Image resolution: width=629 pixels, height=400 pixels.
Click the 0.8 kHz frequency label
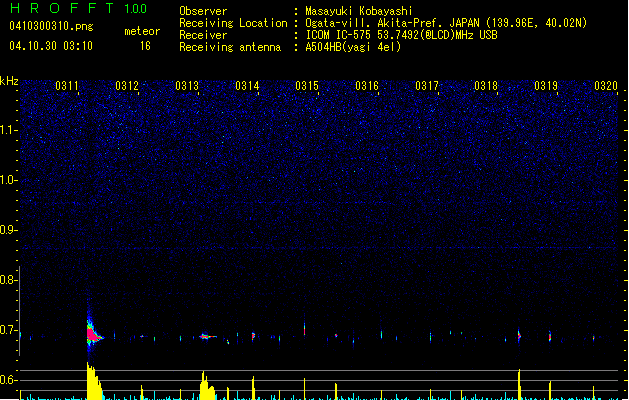8,280
